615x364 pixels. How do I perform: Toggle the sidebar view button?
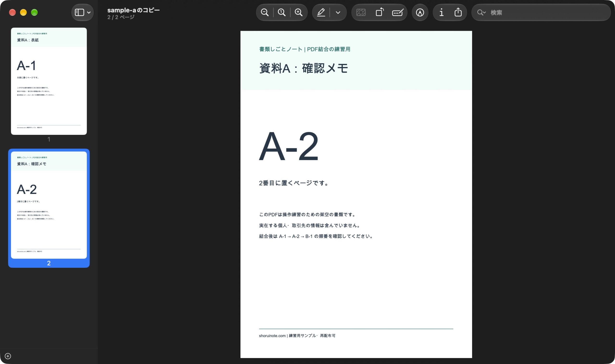(x=79, y=12)
